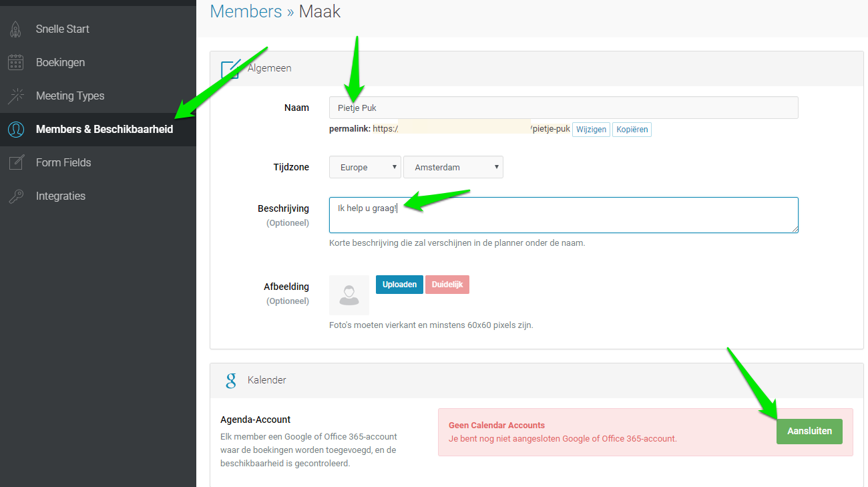
Task: Click Wijzigen next to the permalink
Action: tap(591, 130)
